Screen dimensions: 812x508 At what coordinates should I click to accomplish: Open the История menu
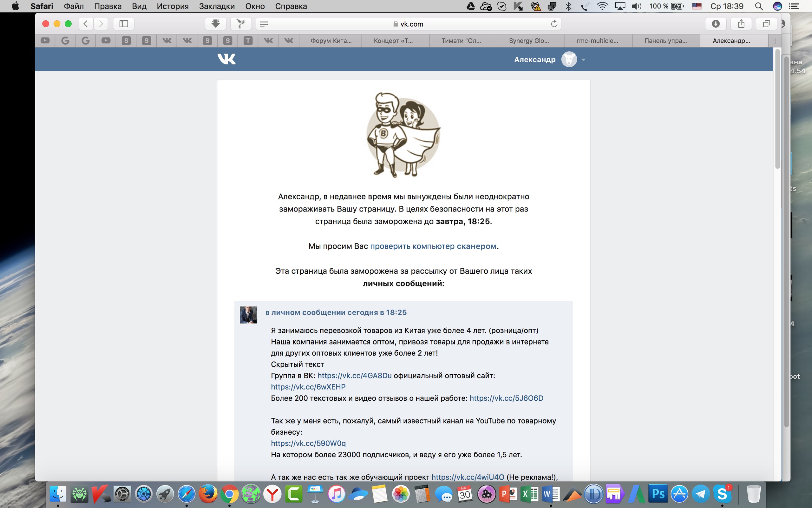pos(173,6)
